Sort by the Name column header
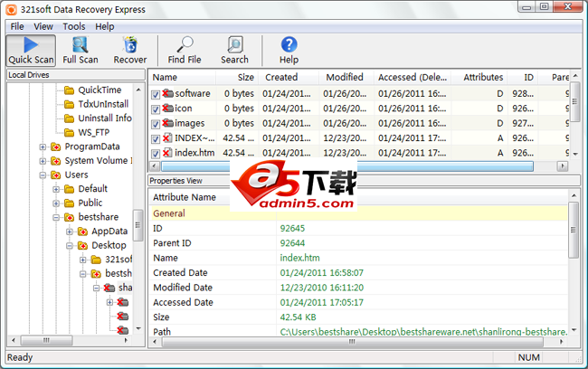 [182, 77]
